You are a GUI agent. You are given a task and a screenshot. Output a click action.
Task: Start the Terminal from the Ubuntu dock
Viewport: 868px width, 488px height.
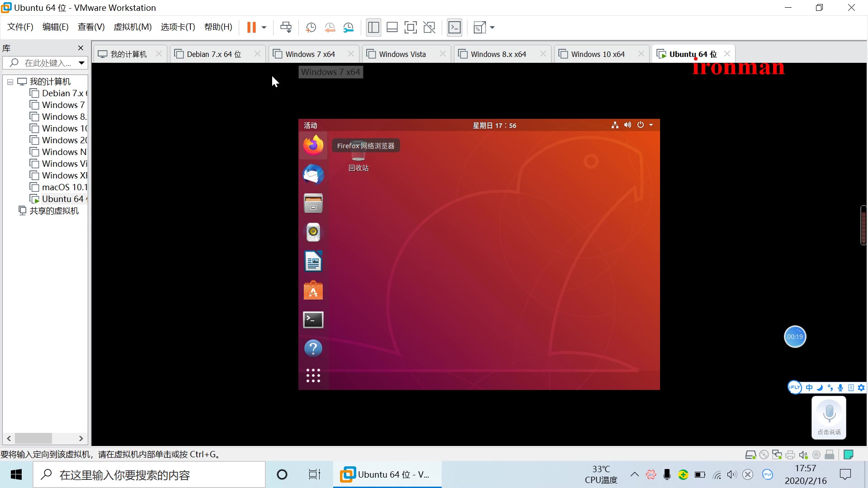[x=313, y=319]
